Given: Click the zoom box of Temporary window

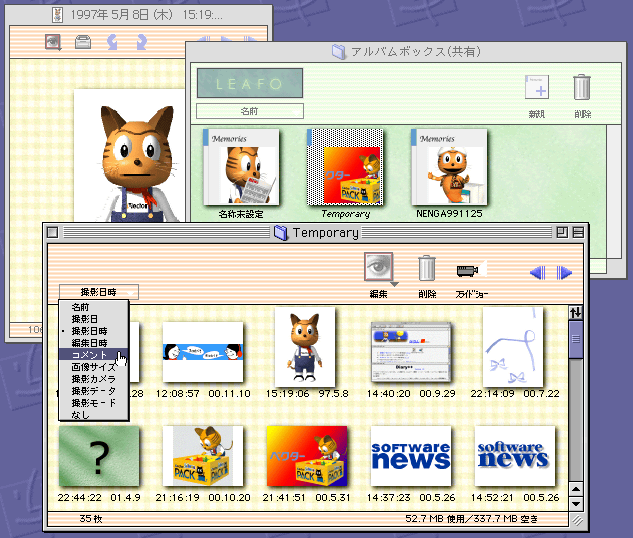Looking at the screenshot, I should coord(562,232).
